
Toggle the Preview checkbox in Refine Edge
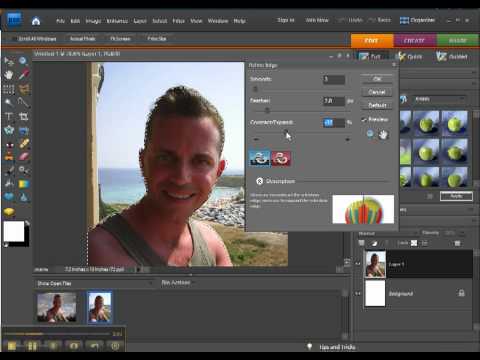tap(364, 120)
